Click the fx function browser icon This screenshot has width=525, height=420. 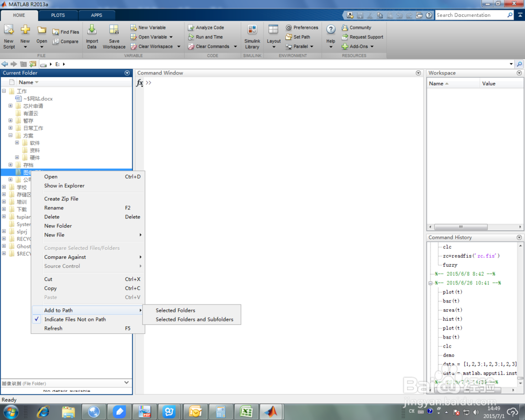140,83
